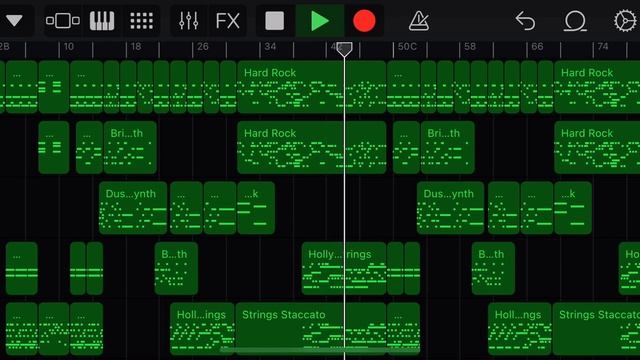
Task: Select the Bri...th region near bar 58
Action: [448, 147]
